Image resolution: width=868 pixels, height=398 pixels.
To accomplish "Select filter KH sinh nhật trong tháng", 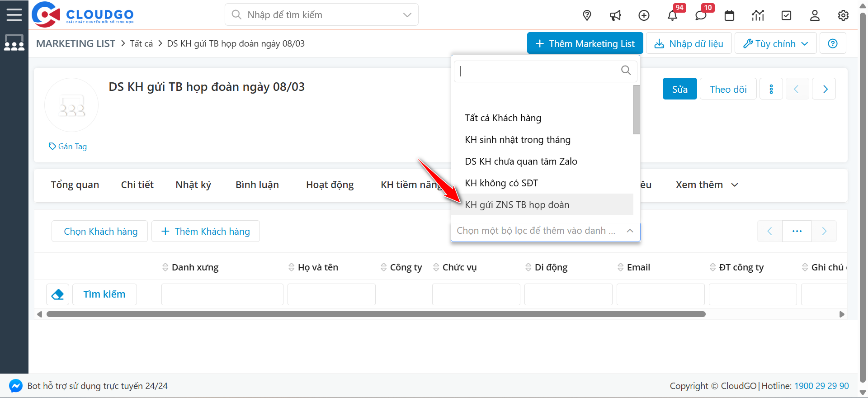I will point(542,140).
